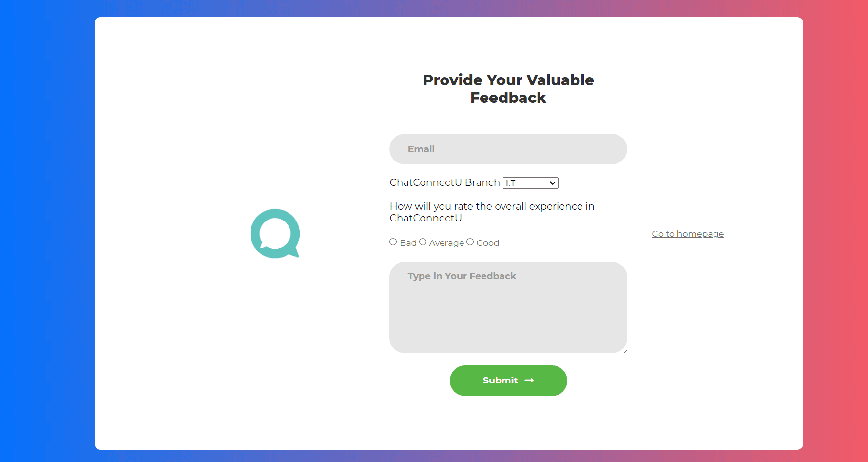Viewport: 868px width, 462px height.
Task: Click the arrow icon on Submit button
Action: tap(529, 381)
